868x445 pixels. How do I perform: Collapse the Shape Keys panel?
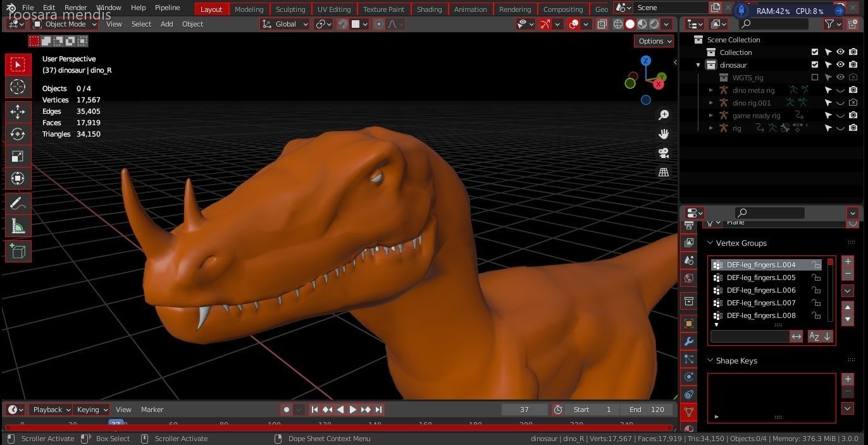coord(710,360)
